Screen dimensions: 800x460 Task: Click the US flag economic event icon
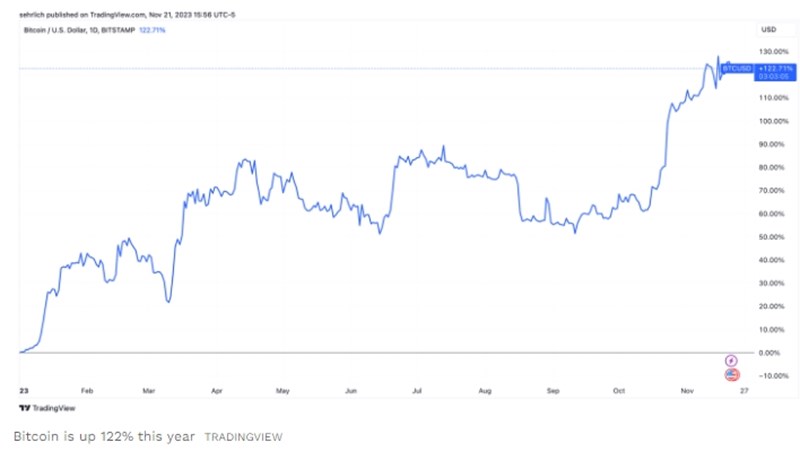tap(731, 375)
